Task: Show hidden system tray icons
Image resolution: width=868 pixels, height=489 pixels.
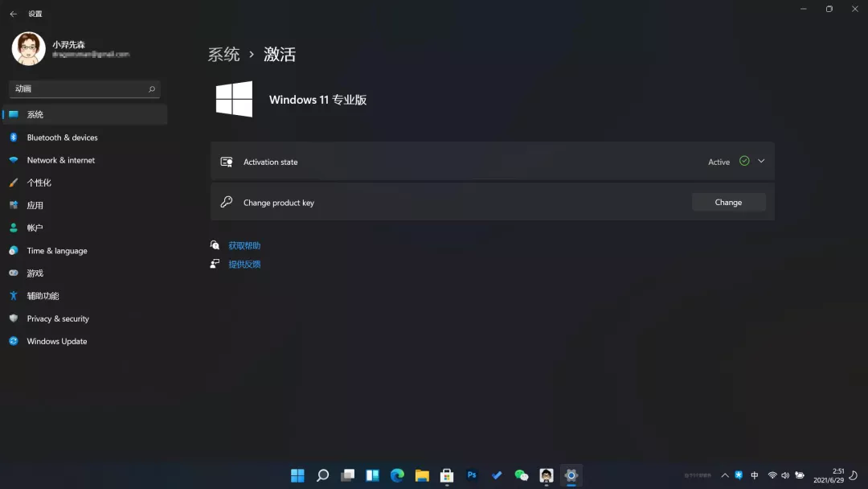Action: click(x=725, y=475)
